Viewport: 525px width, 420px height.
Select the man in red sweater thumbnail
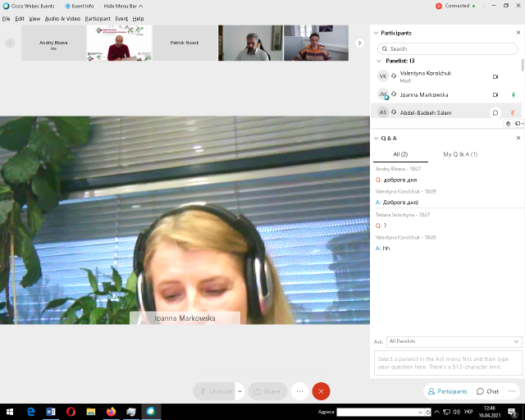click(x=119, y=43)
